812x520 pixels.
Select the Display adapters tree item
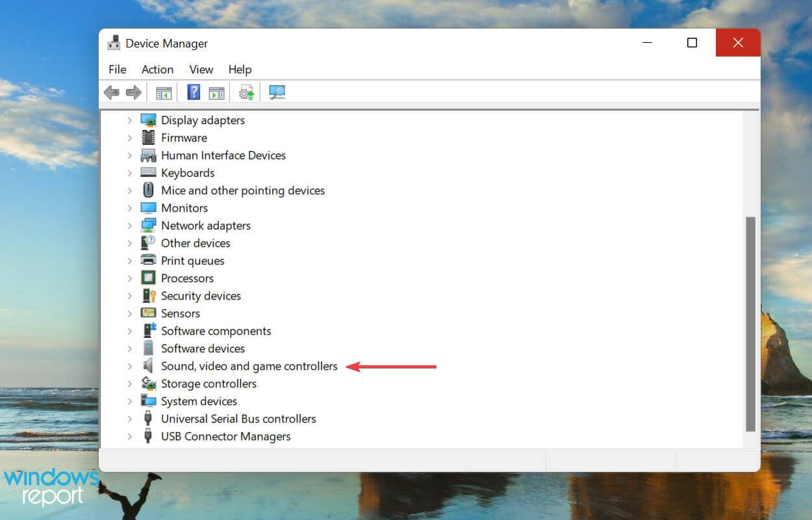coord(203,120)
